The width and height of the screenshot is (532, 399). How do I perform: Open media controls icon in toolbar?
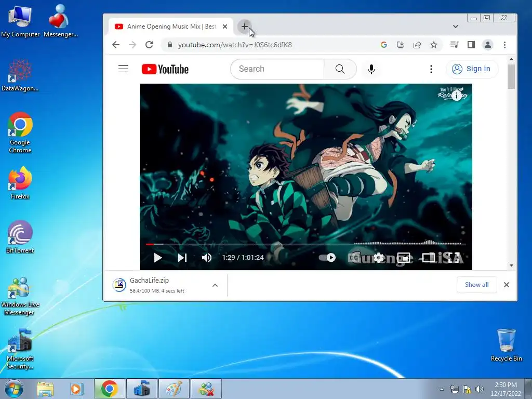454,45
